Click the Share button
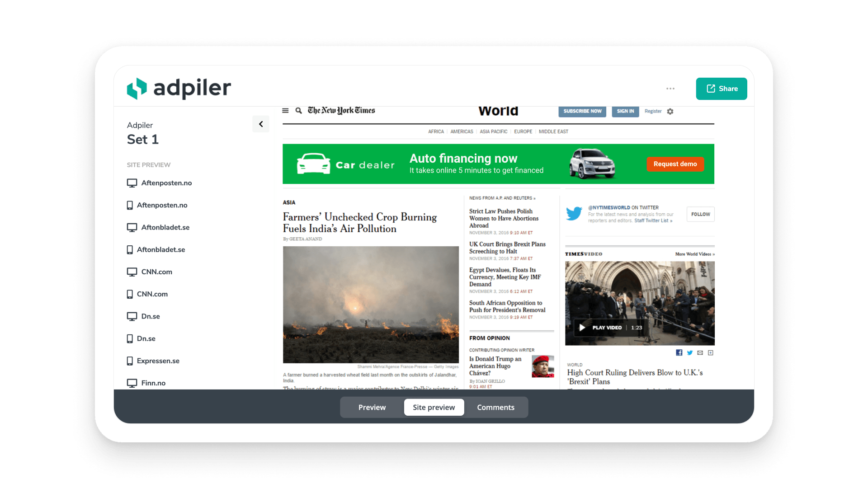The width and height of the screenshot is (868, 488). (721, 89)
